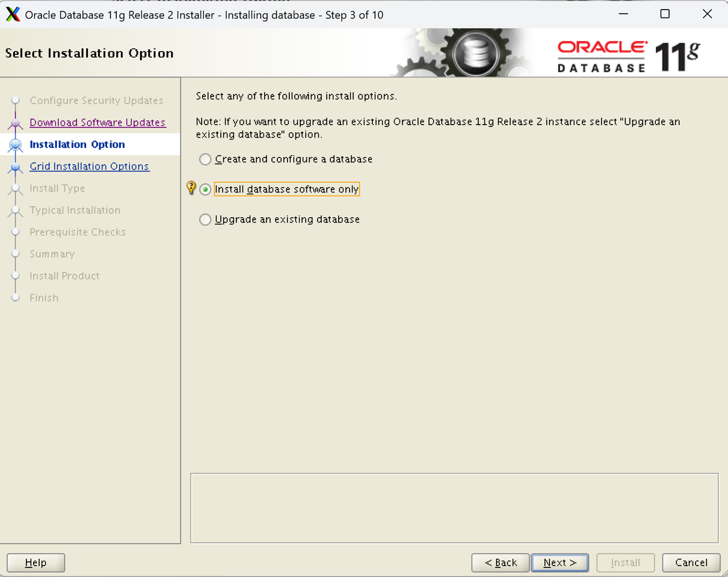Click the Typical Installation step text
This screenshot has height=577, width=728.
75,211
